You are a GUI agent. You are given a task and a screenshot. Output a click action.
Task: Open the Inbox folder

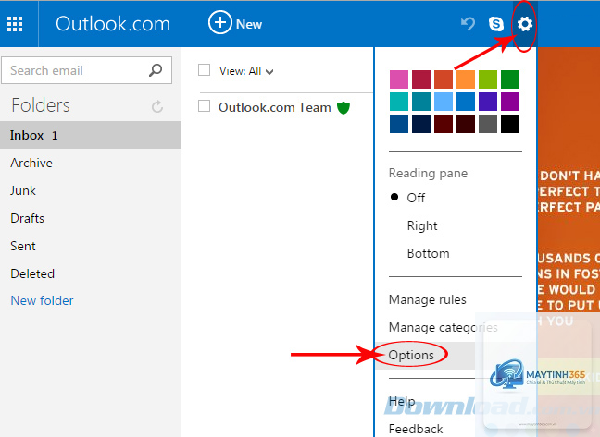point(90,135)
